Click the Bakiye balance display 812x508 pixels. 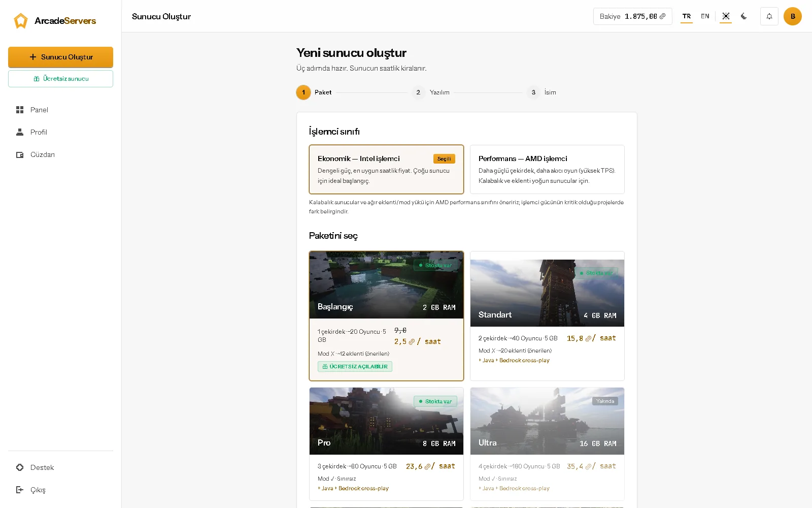point(632,16)
